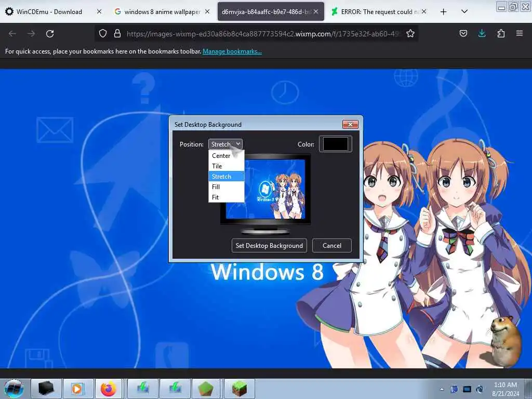Open the black Color picker swatch

pyautogui.click(x=336, y=144)
